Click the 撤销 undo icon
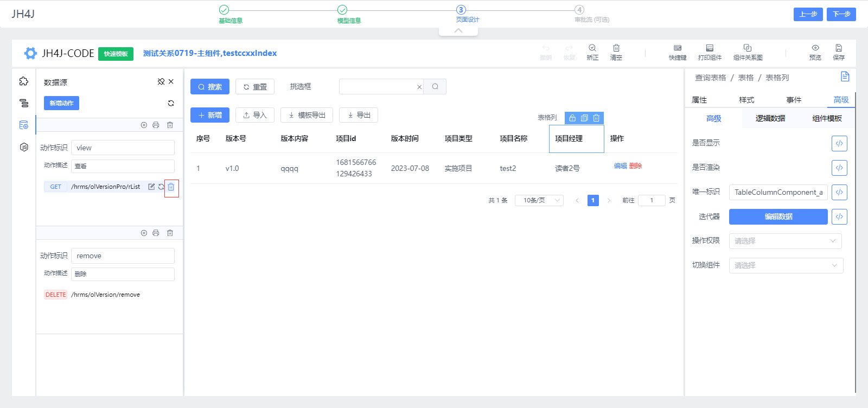This screenshot has width=868, height=408. [546, 52]
